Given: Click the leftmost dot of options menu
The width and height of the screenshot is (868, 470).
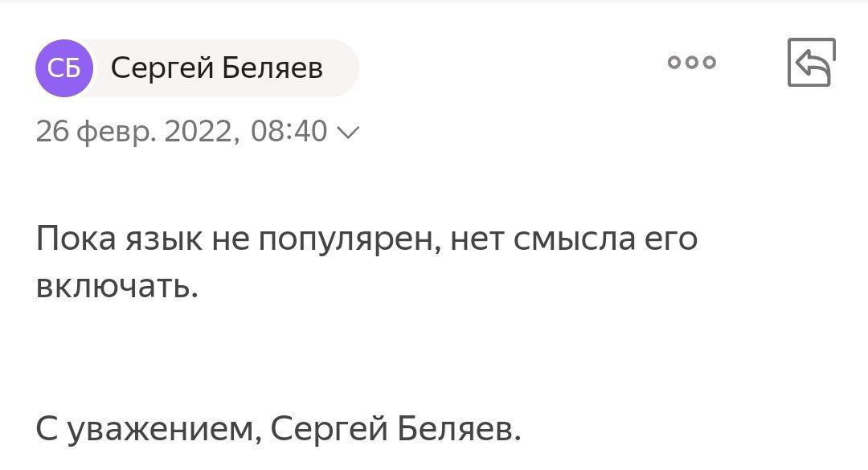Looking at the screenshot, I should 675,63.
